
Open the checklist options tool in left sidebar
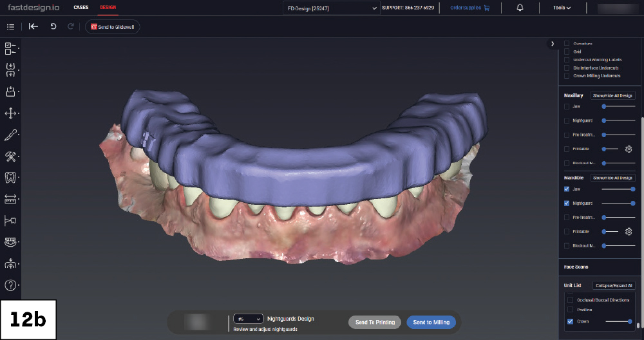pyautogui.click(x=10, y=48)
